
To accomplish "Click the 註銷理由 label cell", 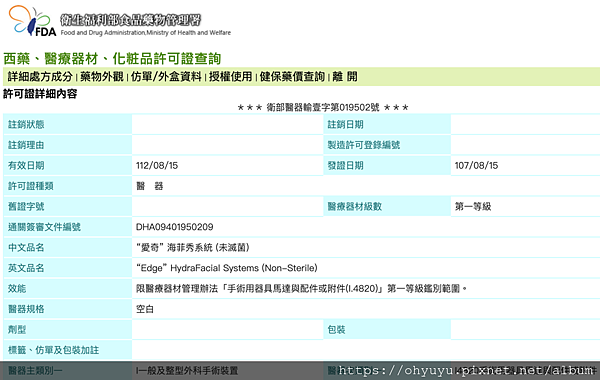I will [x=67, y=145].
